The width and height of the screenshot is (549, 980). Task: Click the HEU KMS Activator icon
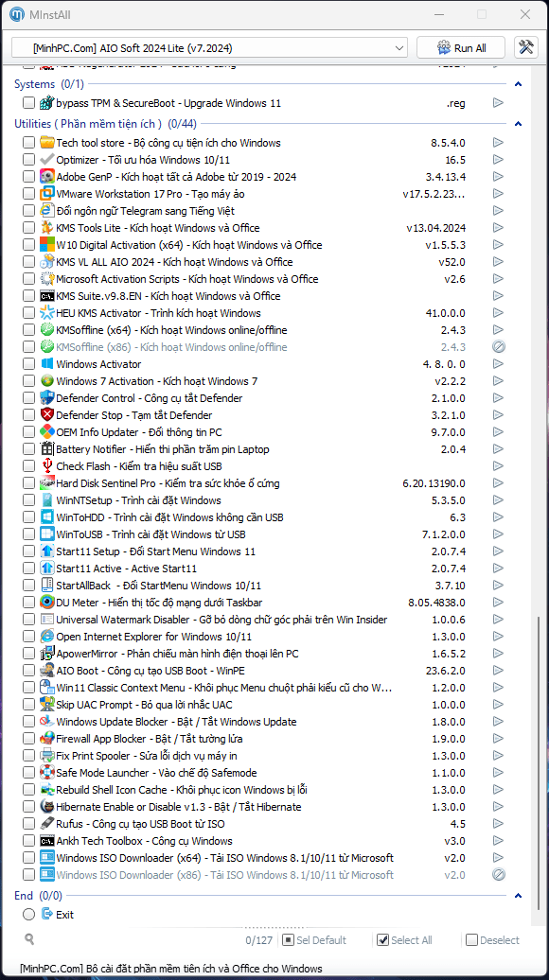(47, 313)
